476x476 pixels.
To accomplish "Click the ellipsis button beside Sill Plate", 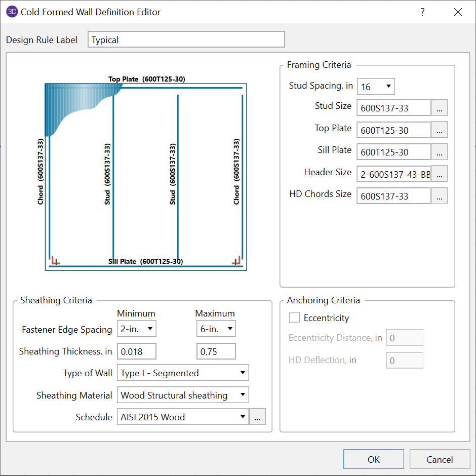I will [x=439, y=151].
